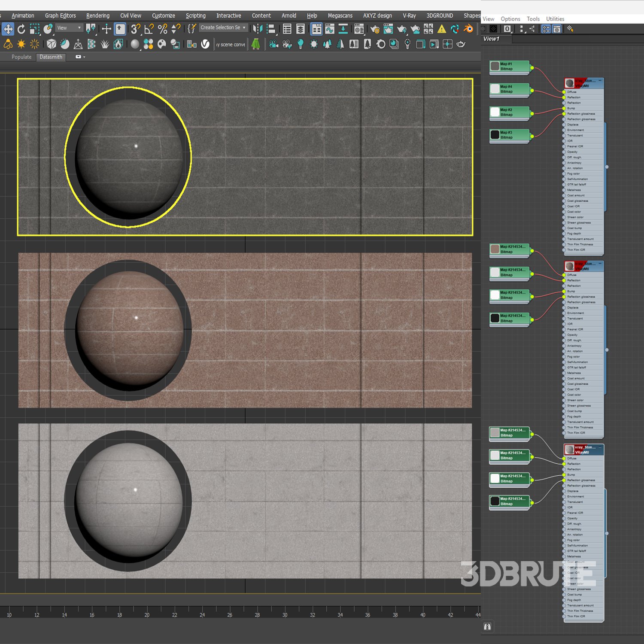Click the brown stone sphere preview
The image size is (644, 644).
point(130,328)
